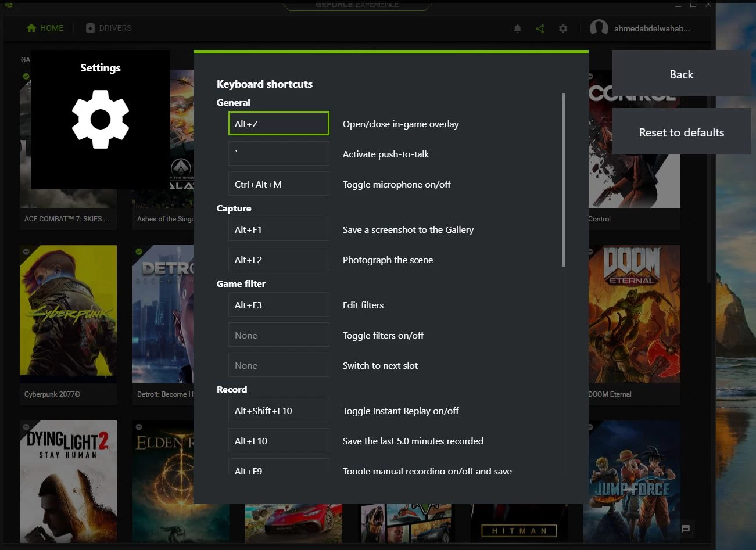Click the share overlay icon in header
Image resolution: width=756 pixels, height=550 pixels.
tap(540, 28)
